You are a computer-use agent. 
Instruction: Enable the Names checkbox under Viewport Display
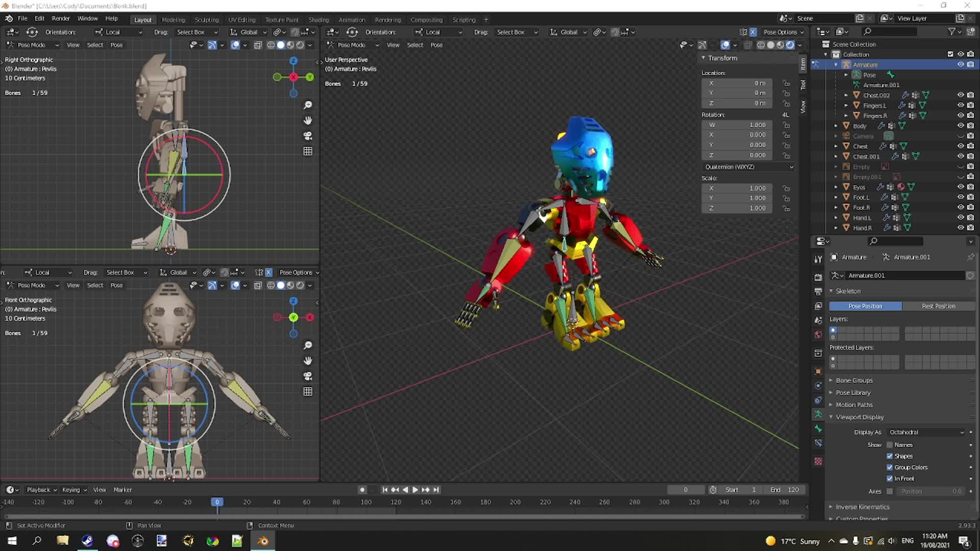click(890, 444)
